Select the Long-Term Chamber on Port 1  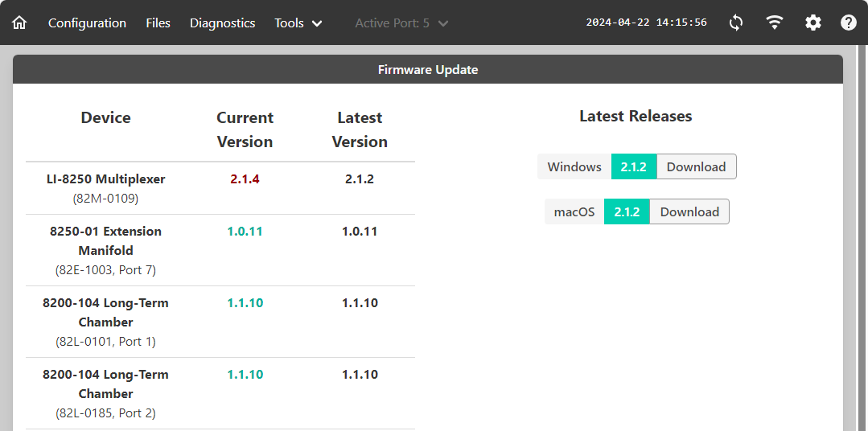tap(105, 313)
